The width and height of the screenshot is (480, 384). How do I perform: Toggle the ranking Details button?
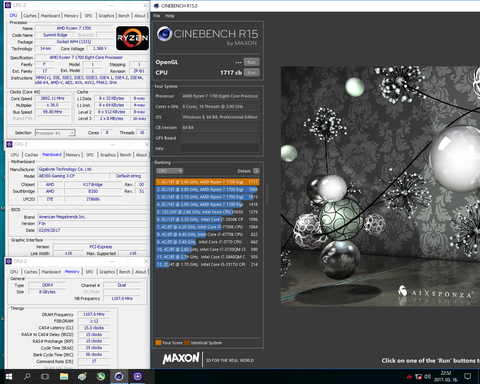click(256, 171)
